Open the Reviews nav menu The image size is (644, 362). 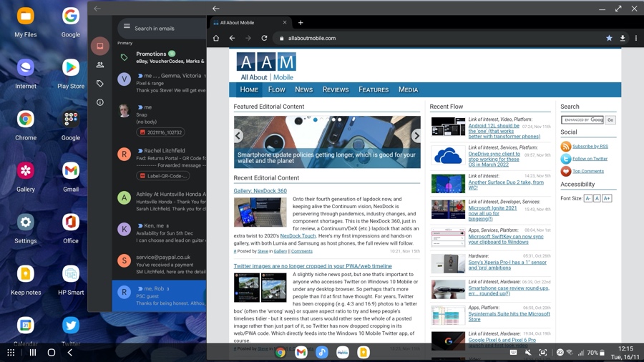point(336,89)
